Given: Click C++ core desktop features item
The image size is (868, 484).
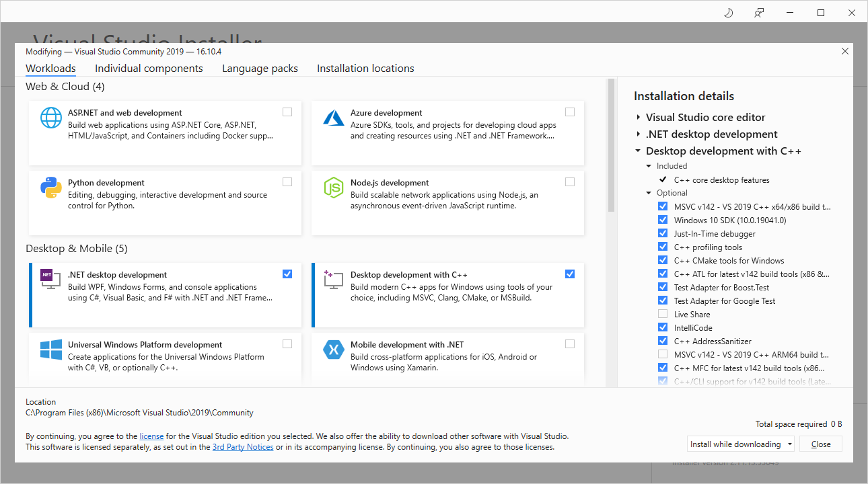Looking at the screenshot, I should click(722, 180).
